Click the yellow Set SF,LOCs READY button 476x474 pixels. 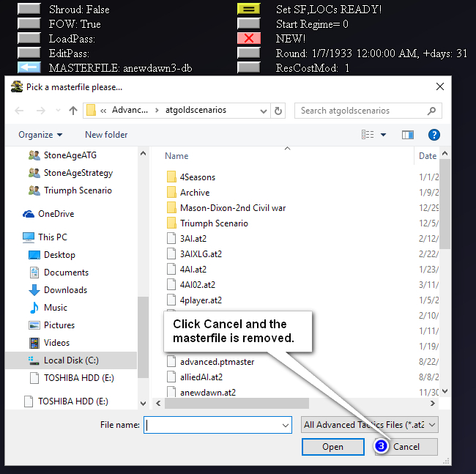pos(248,10)
